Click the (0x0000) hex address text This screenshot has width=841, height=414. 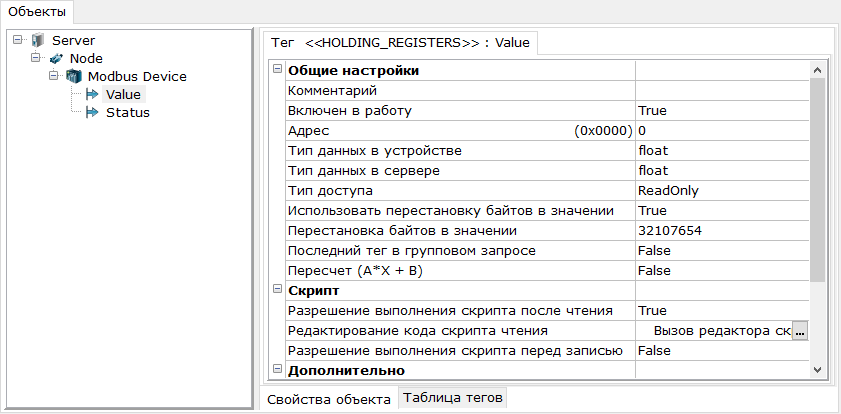[603, 131]
